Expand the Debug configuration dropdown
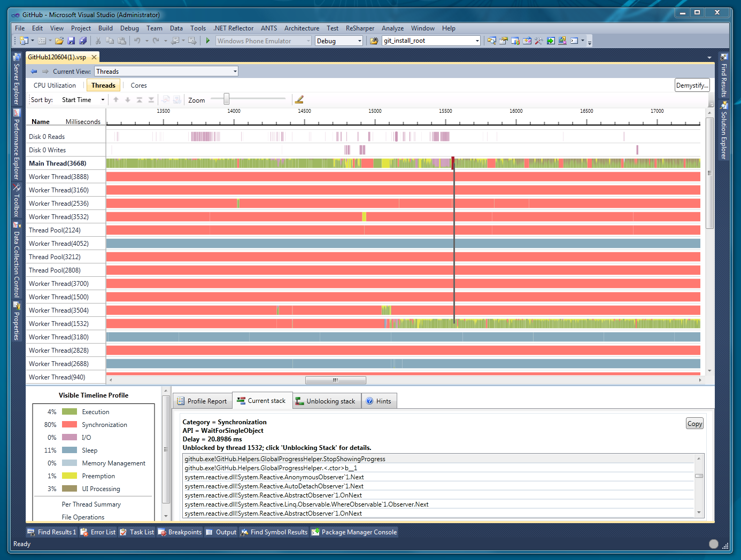This screenshot has height=560, width=741. pos(359,41)
